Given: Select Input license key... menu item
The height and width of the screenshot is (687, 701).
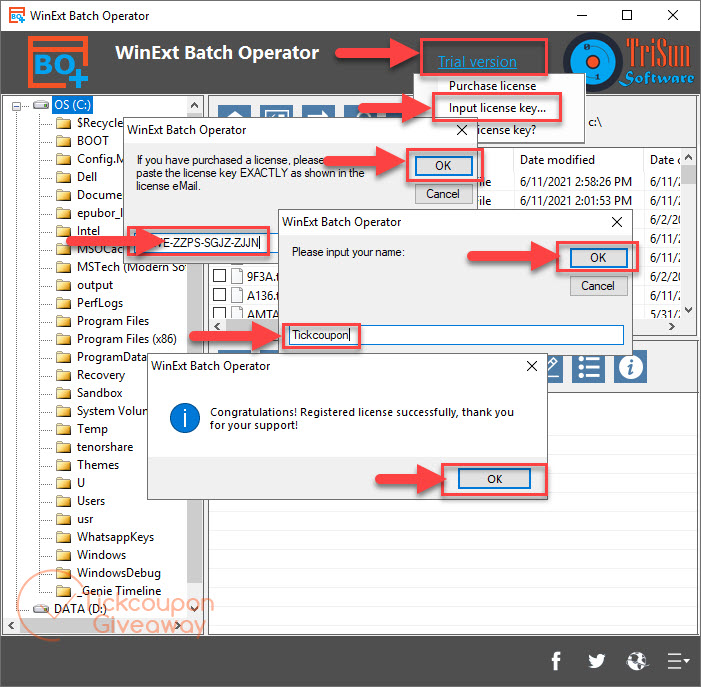Looking at the screenshot, I should coord(497,108).
